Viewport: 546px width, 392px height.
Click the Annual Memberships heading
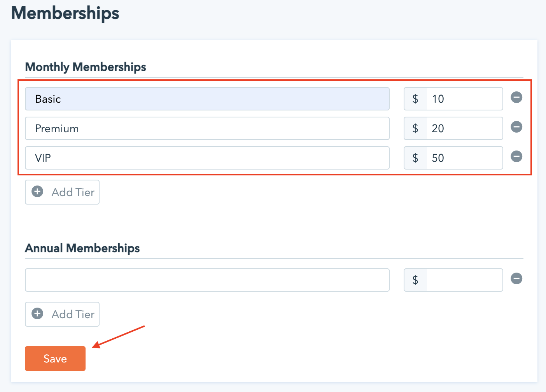[82, 248]
